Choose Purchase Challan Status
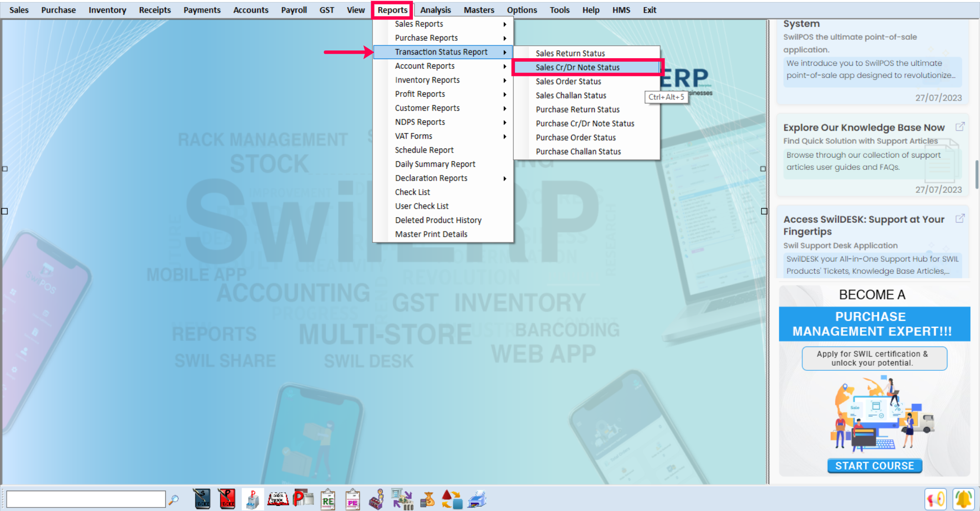The height and width of the screenshot is (511, 980). [x=587, y=151]
